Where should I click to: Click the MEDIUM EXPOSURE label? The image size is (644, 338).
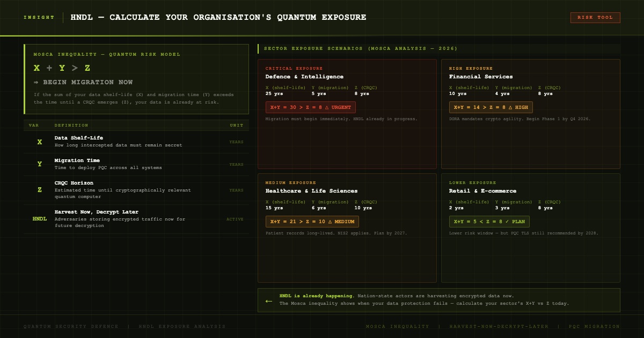point(291,183)
